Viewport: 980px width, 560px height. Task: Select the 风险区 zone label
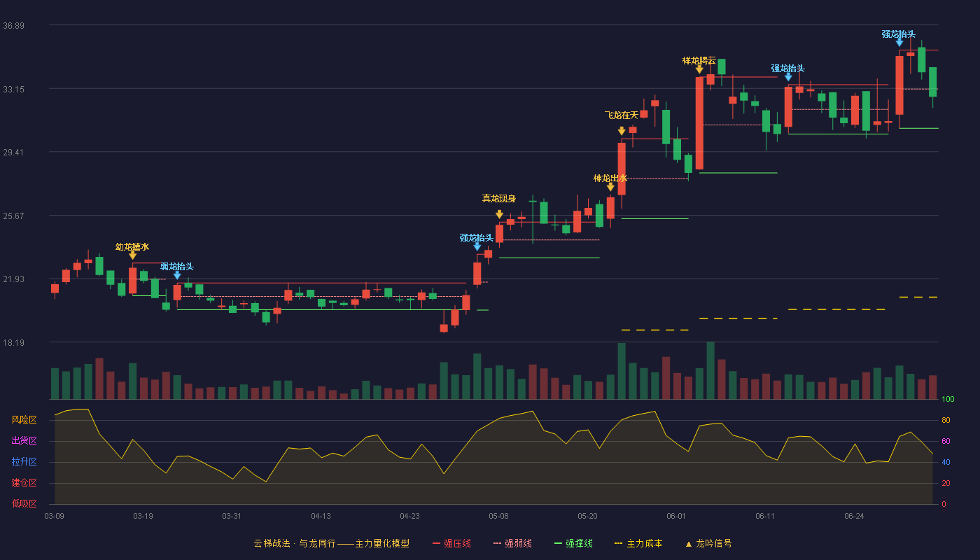coord(24,420)
